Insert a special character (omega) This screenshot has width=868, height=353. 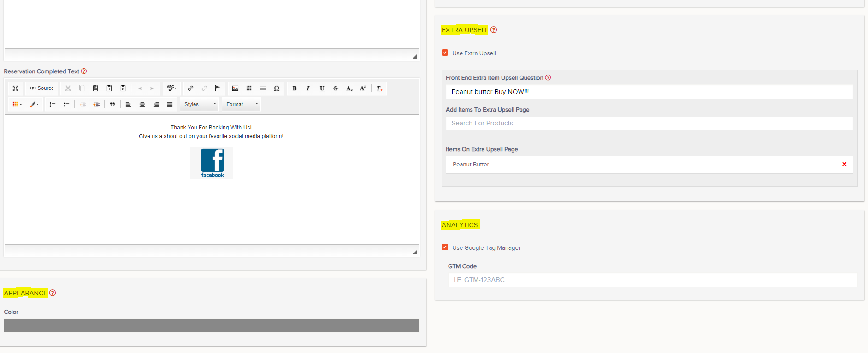[277, 88]
